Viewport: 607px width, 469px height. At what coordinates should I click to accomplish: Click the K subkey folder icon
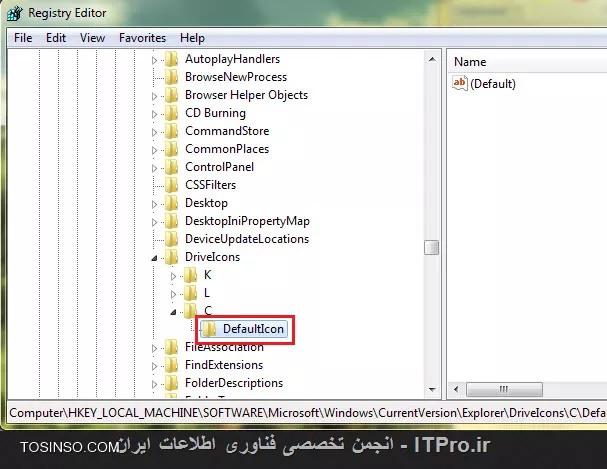[190, 275]
